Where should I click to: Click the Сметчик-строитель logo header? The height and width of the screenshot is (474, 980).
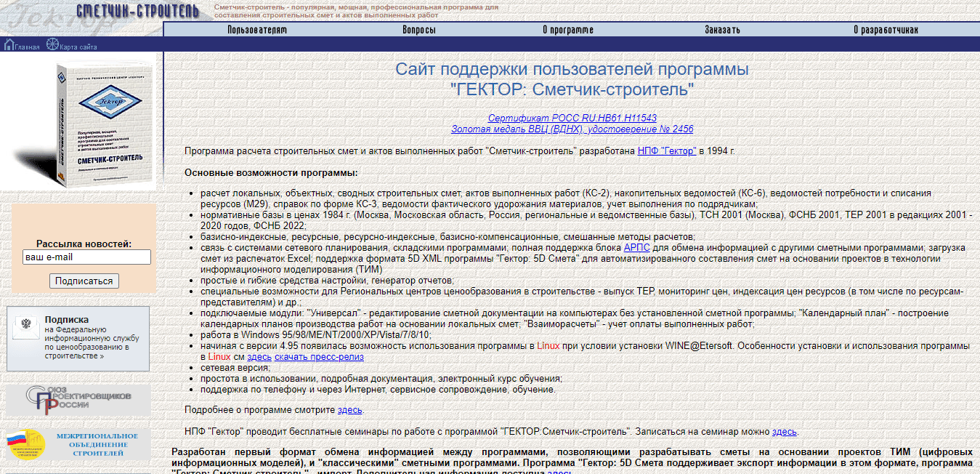[x=137, y=10]
